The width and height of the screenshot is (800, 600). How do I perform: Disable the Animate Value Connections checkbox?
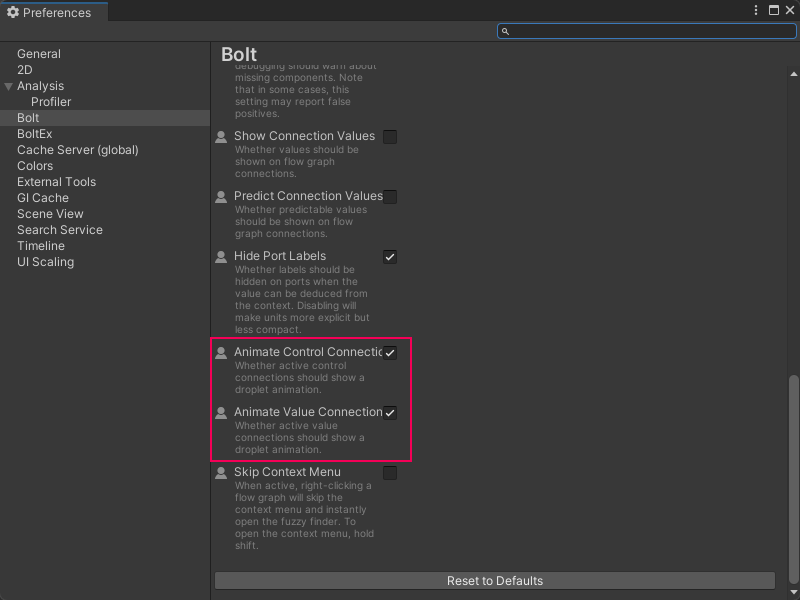[390, 413]
